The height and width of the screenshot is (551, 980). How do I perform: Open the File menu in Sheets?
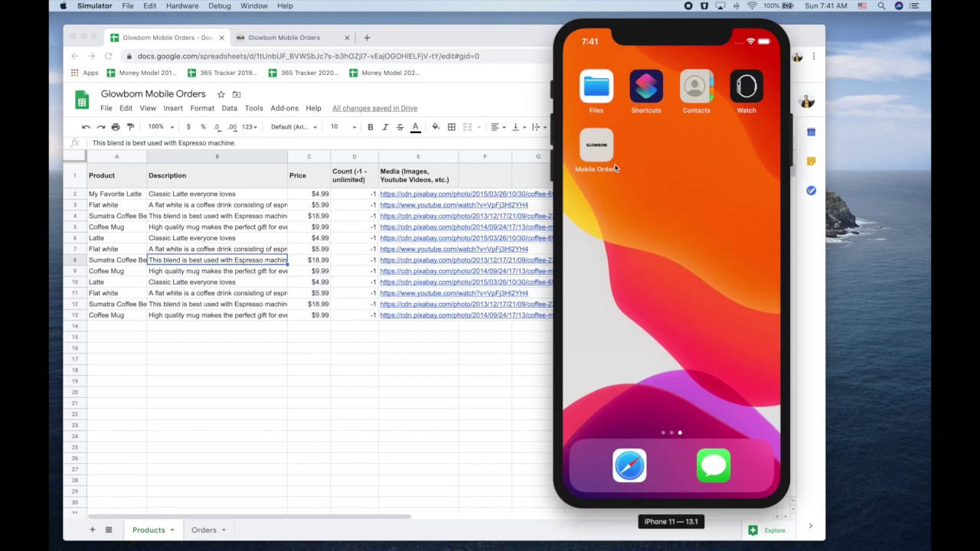click(x=106, y=109)
